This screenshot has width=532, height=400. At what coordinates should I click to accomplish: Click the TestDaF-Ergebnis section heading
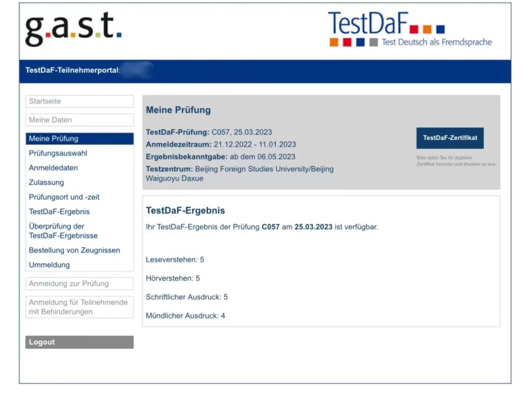point(185,211)
